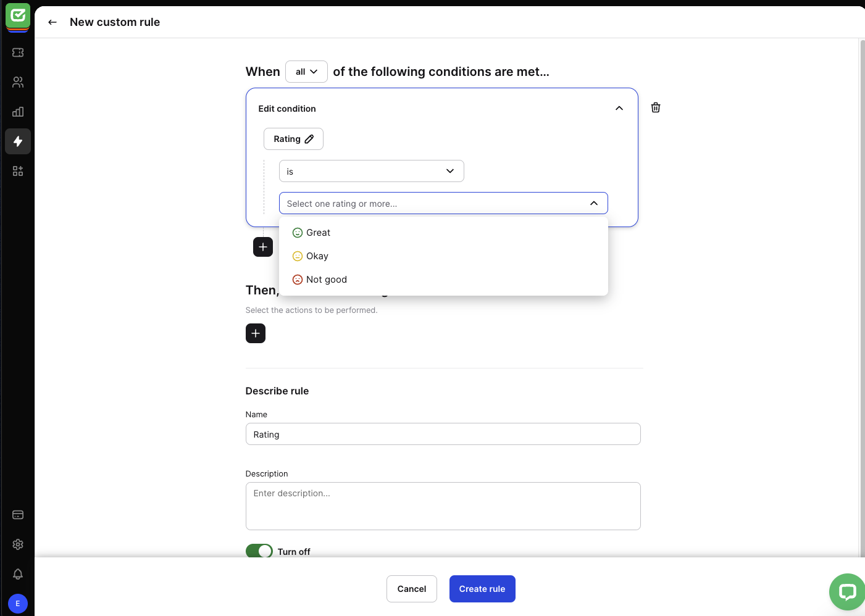Open the automation lightning bolt icon
Viewport: 865px width, 616px height.
(x=18, y=141)
